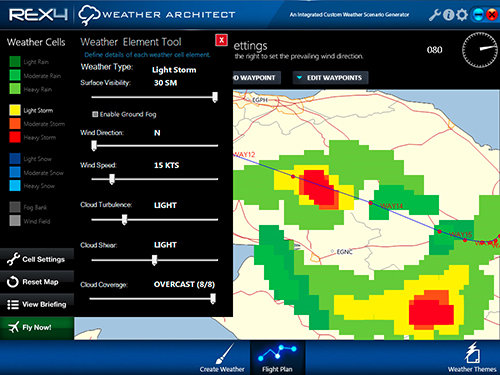500x375 pixels.
Task: Click the Light Storm weather type value
Action: [174, 70]
